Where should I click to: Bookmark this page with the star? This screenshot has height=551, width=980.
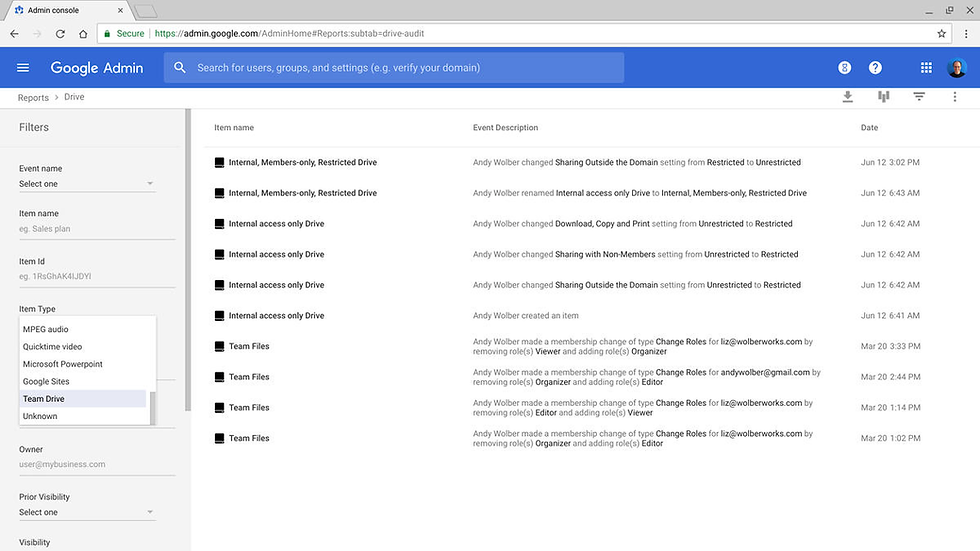pos(941,34)
